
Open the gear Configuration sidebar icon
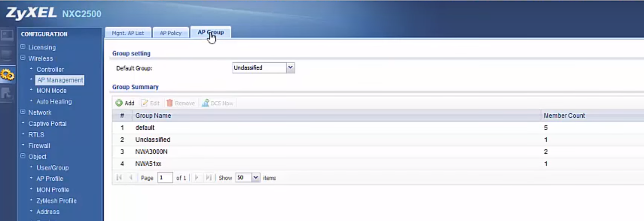click(8, 75)
